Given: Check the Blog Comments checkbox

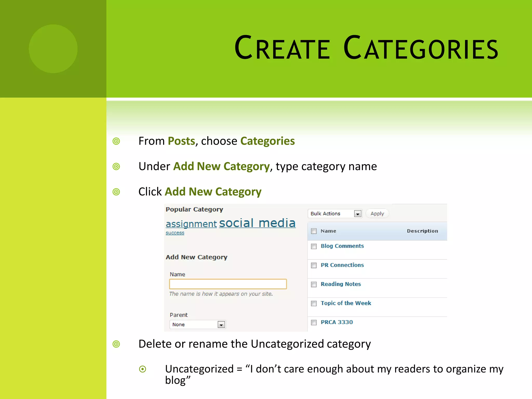Looking at the screenshot, I should [314, 246].
